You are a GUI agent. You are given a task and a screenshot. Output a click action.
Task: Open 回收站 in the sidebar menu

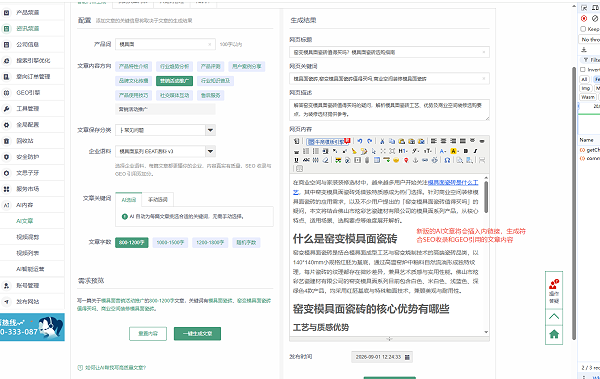tap(24, 141)
